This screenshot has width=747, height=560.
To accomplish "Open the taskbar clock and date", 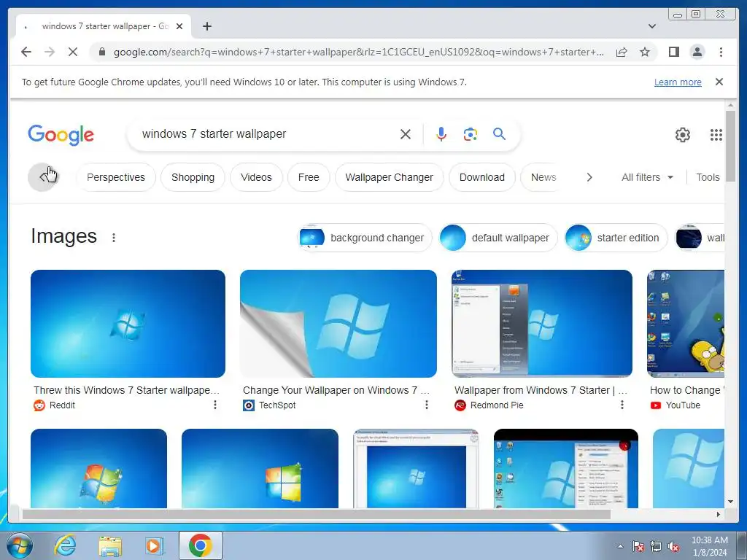I will [x=710, y=546].
